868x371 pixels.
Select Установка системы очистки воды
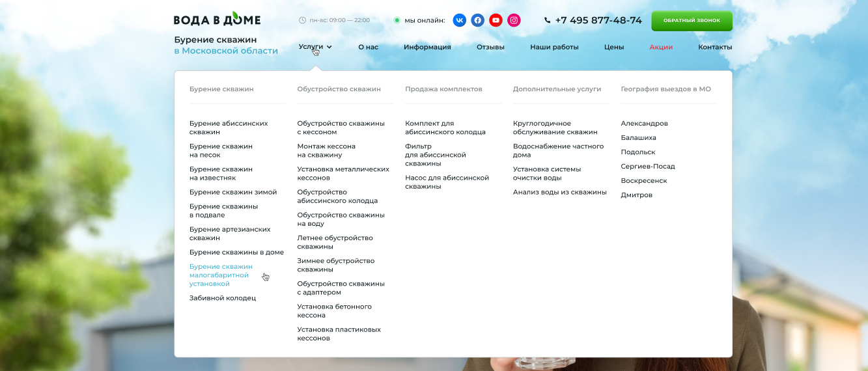547,173
